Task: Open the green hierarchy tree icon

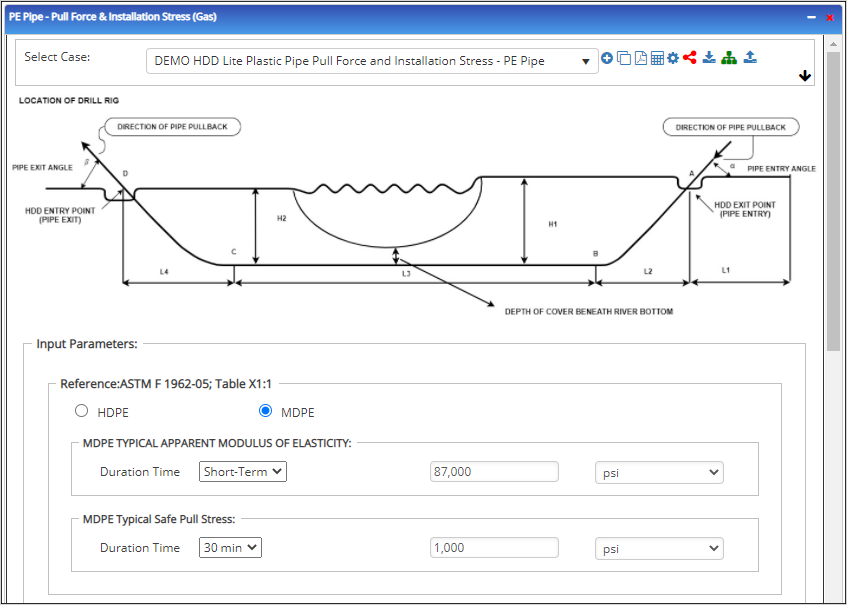Action: point(729,59)
